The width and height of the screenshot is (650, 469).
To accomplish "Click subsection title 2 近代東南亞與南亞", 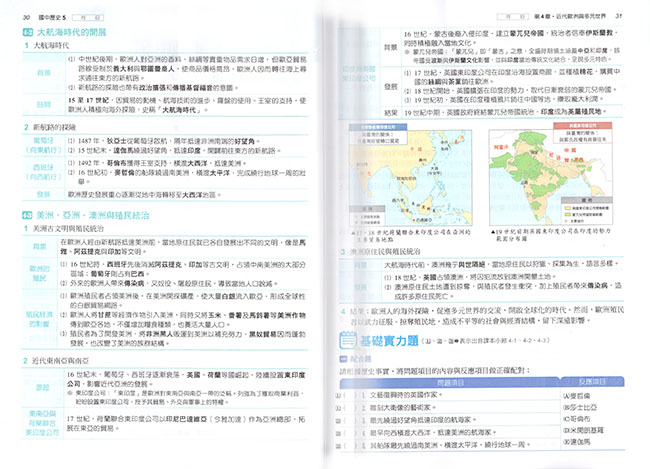I will (x=56, y=361).
